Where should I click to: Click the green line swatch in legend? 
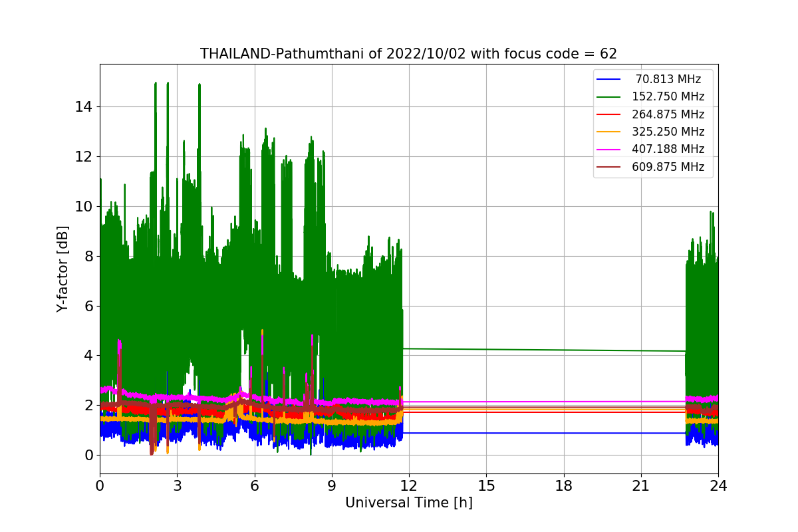click(608, 97)
